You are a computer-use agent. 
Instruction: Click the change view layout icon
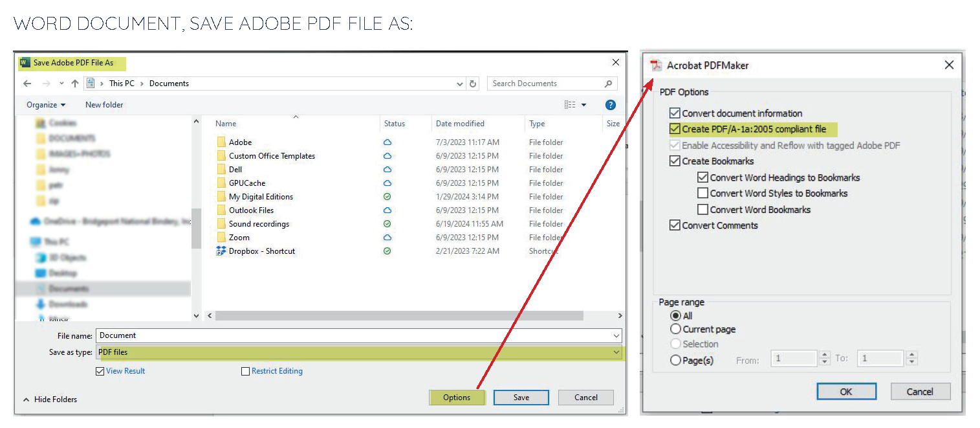570,105
